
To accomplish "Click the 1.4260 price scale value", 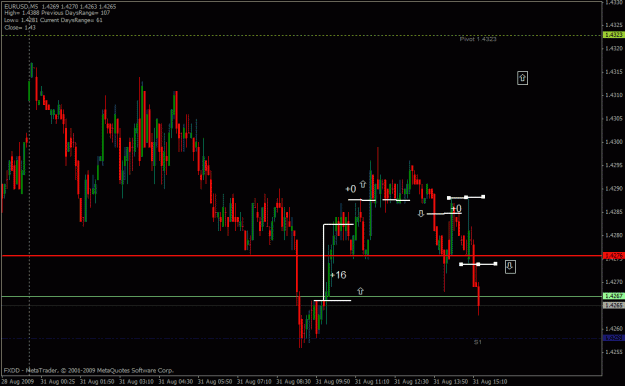I will click(614, 329).
